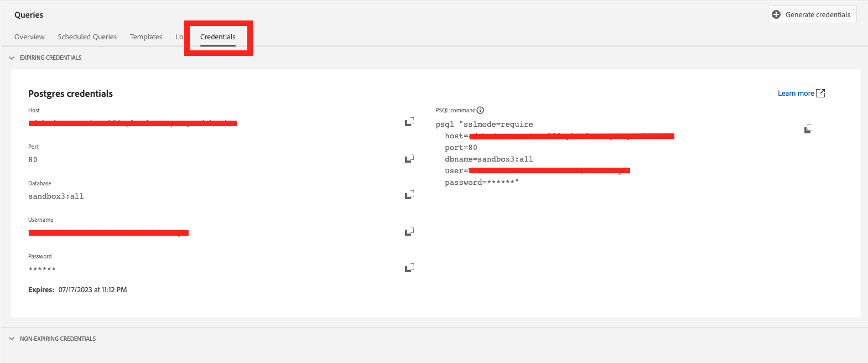Click the Queries page title
The height and width of the screenshot is (363, 868).
point(29,15)
